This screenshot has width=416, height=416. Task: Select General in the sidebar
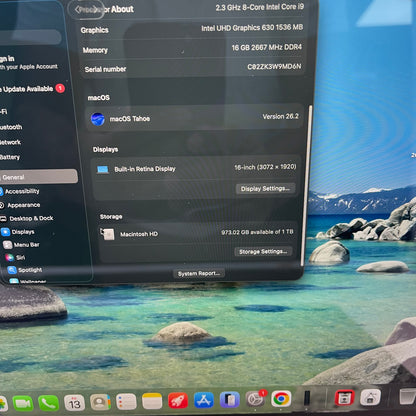[x=38, y=177]
